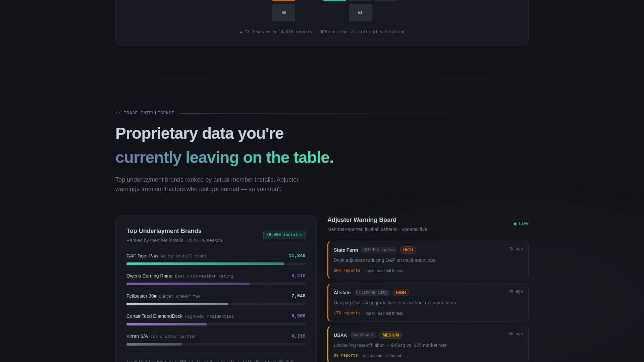644x362 pixels.
Task: Select the Oklahoma City region tag
Action: click(372, 293)
